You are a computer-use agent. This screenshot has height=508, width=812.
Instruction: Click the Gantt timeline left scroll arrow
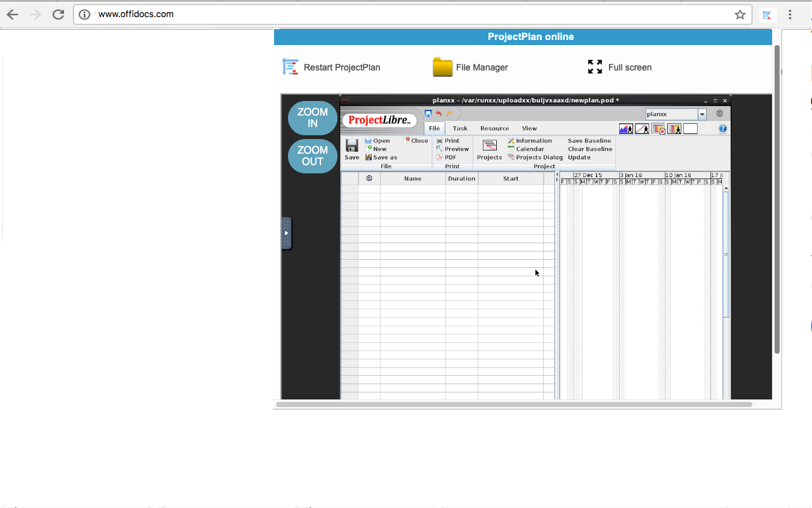click(558, 174)
